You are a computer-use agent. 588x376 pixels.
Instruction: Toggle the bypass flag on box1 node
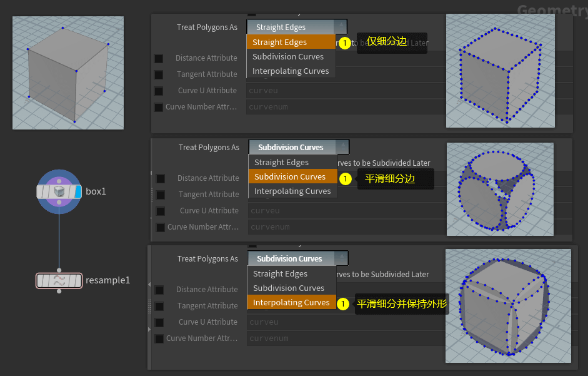pyautogui.click(x=41, y=191)
